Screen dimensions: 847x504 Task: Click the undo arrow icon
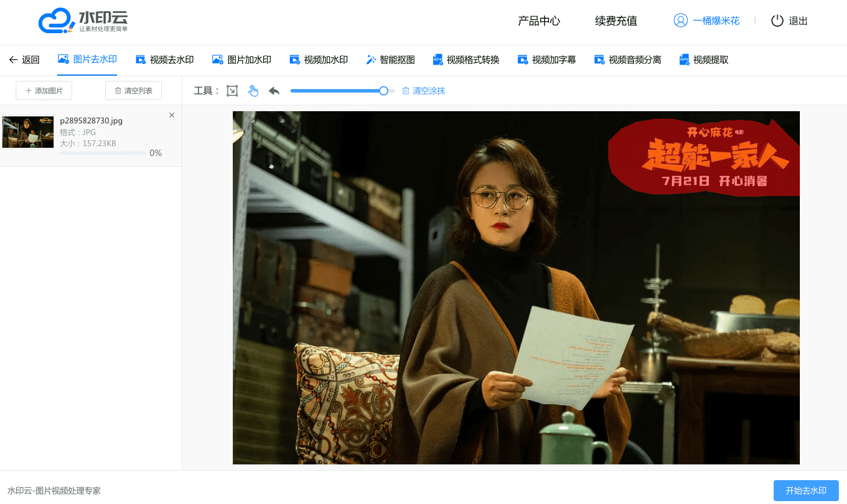274,91
